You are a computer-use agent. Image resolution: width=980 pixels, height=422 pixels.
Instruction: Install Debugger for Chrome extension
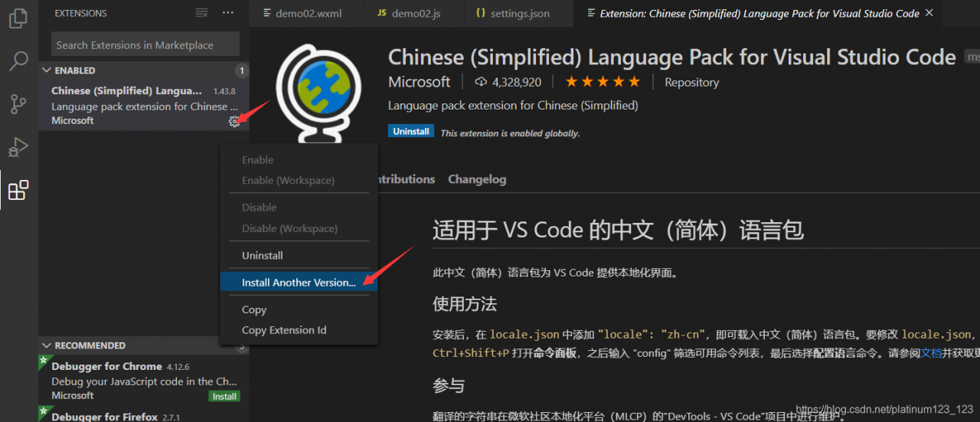pos(224,396)
